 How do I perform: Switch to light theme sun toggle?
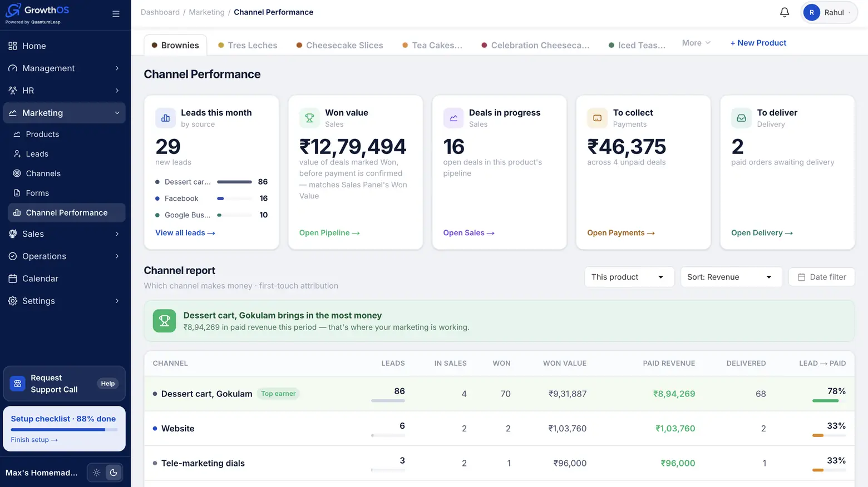97,473
